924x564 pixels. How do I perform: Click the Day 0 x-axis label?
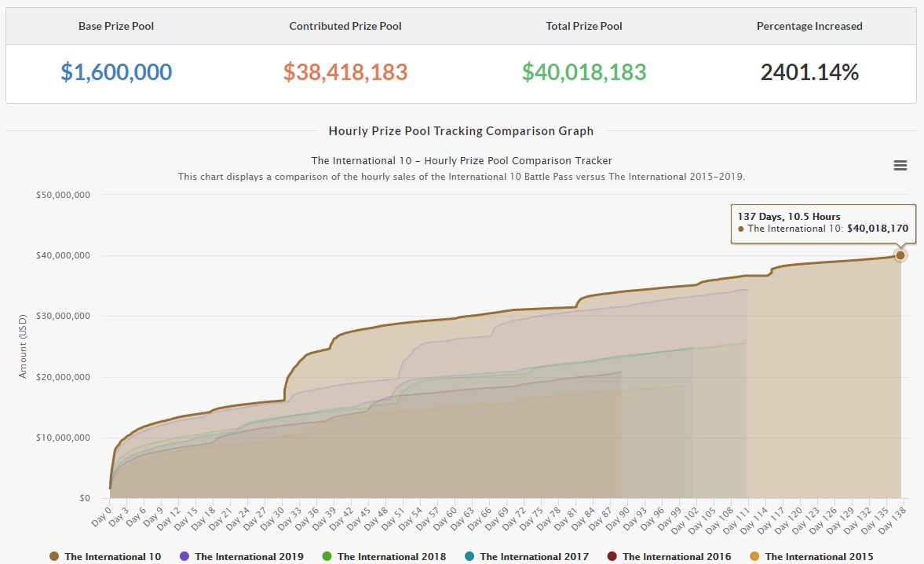(101, 515)
